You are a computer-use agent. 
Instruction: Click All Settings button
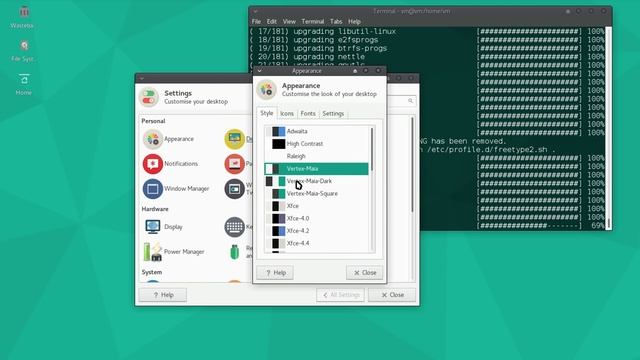(340, 295)
